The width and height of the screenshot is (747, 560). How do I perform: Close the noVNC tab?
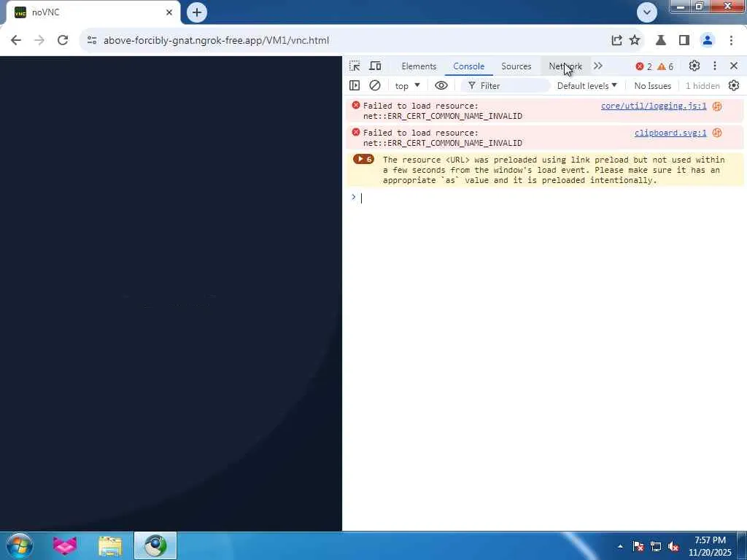tap(169, 12)
